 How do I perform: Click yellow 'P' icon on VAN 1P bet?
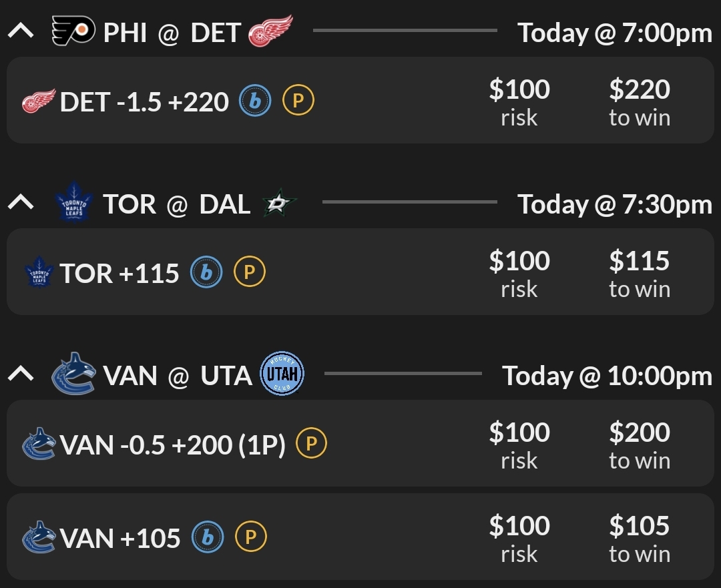point(311,445)
